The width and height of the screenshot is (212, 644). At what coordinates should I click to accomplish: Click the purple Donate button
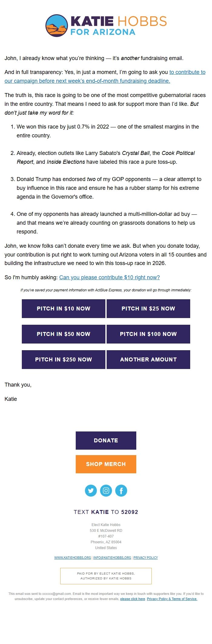[x=106, y=441]
